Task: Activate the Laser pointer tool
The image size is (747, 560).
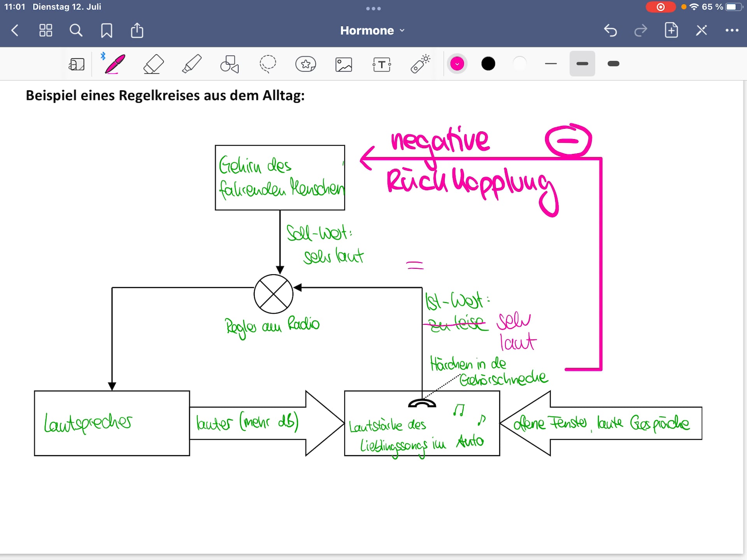Action: pyautogui.click(x=420, y=64)
